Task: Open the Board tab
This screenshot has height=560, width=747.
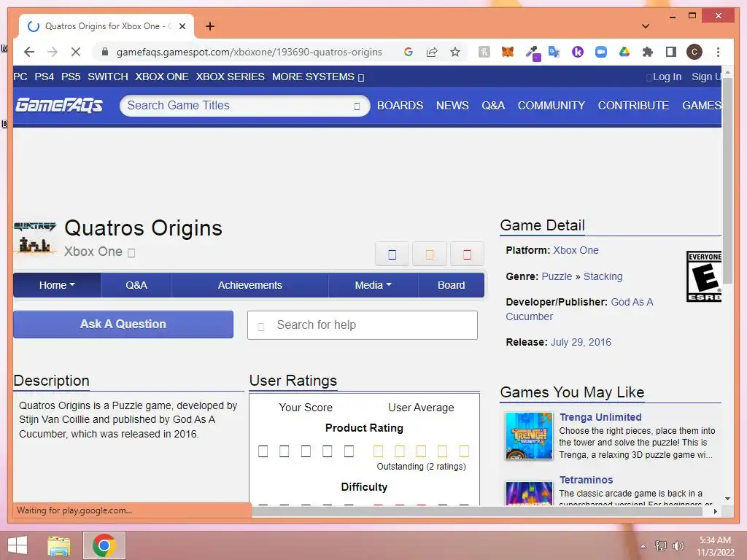Action: click(x=451, y=285)
